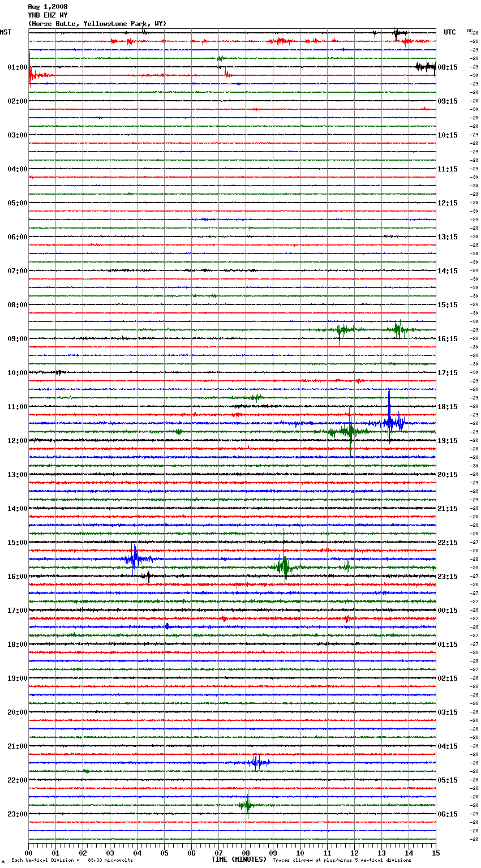
Task: Select the 19:00 MST time label
Action: (x=18, y=678)
